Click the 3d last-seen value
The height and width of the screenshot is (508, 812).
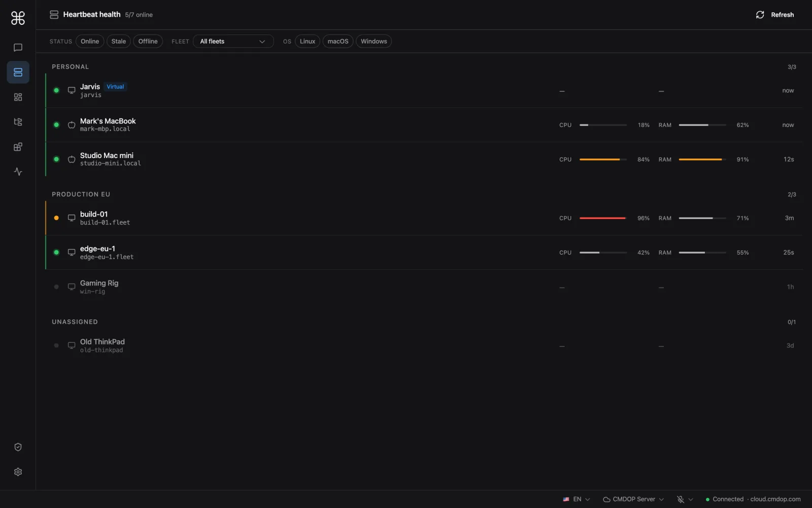tap(790, 345)
